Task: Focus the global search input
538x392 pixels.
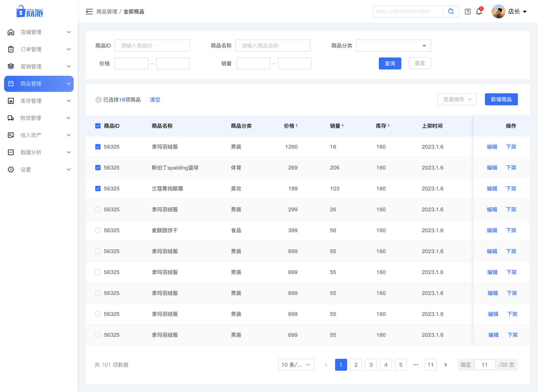Action: click(408, 11)
